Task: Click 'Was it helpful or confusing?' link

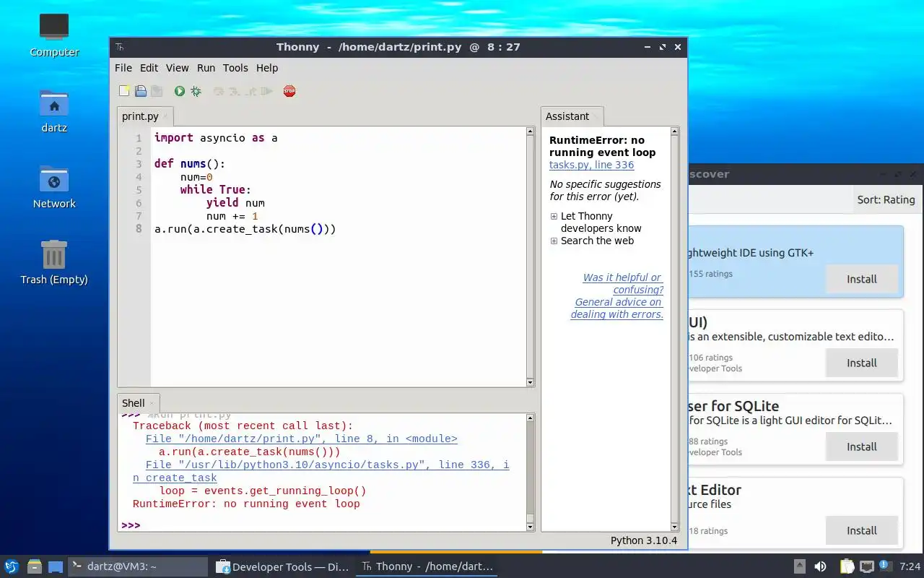Action: pyautogui.click(x=623, y=283)
